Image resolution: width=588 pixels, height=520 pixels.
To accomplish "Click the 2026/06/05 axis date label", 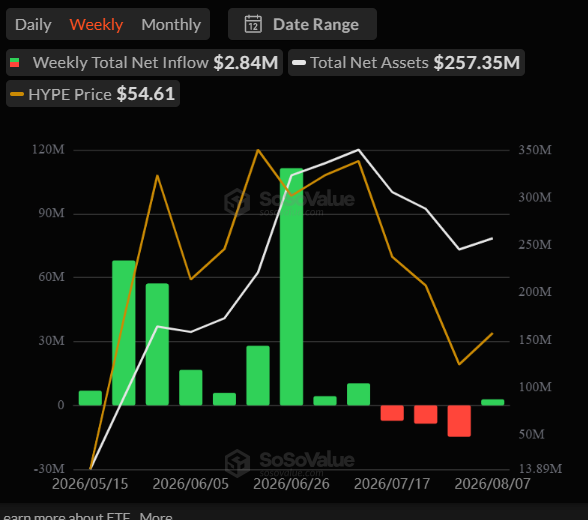I will point(190,484).
